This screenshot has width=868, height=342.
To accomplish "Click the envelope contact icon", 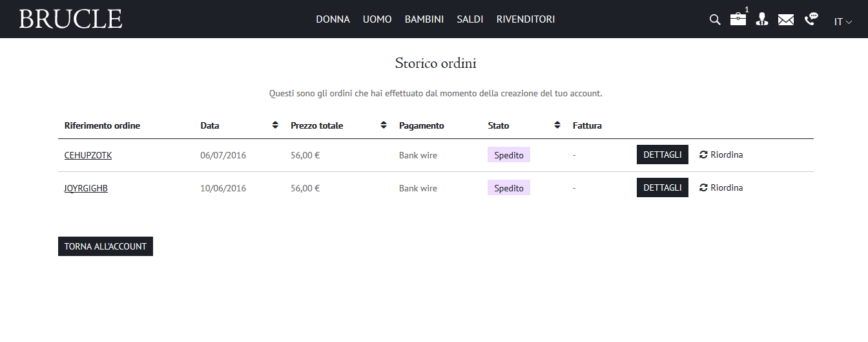I will (x=785, y=19).
